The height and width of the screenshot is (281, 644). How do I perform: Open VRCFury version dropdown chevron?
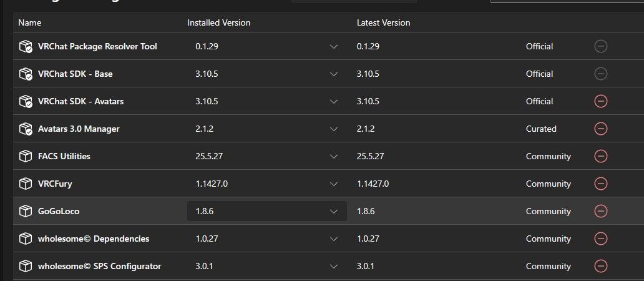tap(333, 184)
